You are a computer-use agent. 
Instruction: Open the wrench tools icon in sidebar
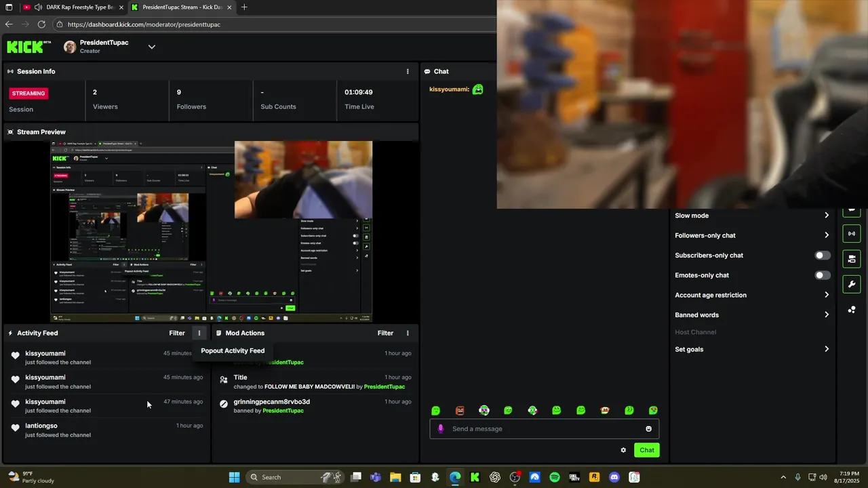pyautogui.click(x=852, y=284)
